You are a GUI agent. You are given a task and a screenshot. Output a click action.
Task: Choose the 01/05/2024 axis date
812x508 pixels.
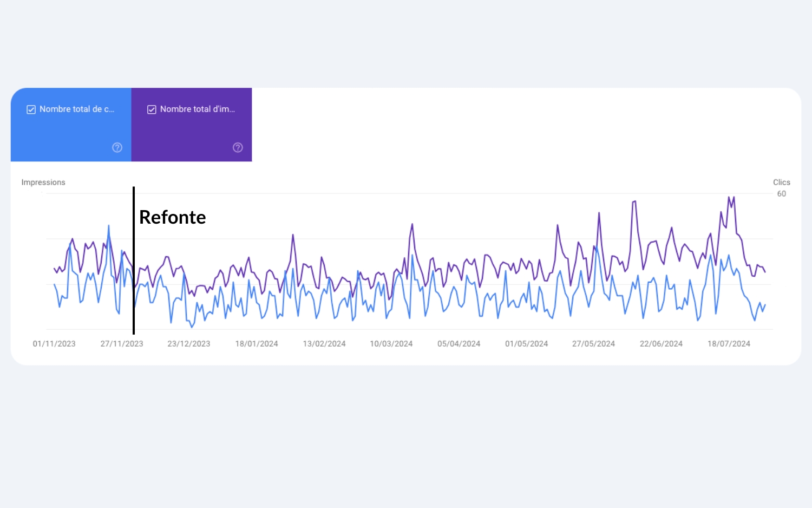click(x=527, y=344)
